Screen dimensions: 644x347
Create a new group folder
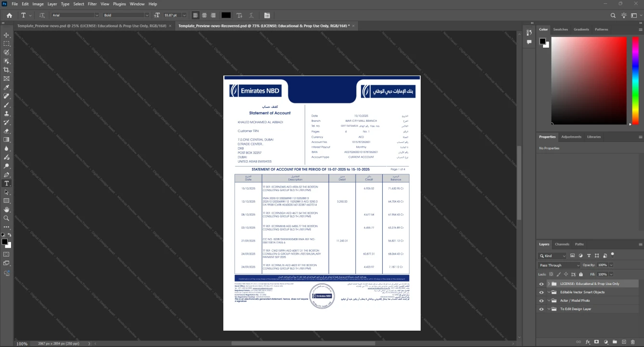coord(615,342)
